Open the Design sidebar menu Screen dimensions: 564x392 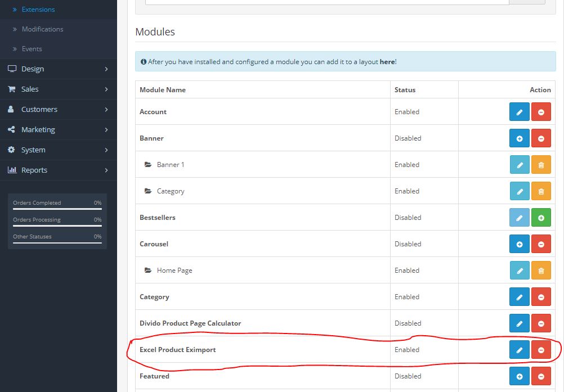coord(59,69)
